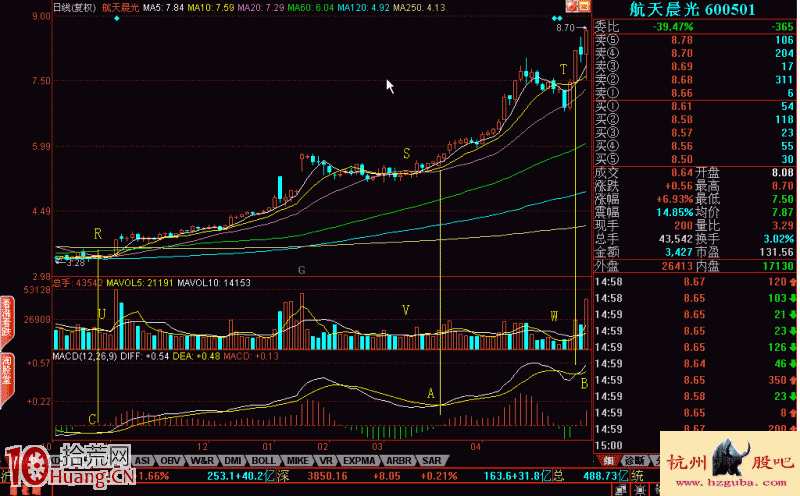Click the 外盘 26413 value

click(x=677, y=266)
